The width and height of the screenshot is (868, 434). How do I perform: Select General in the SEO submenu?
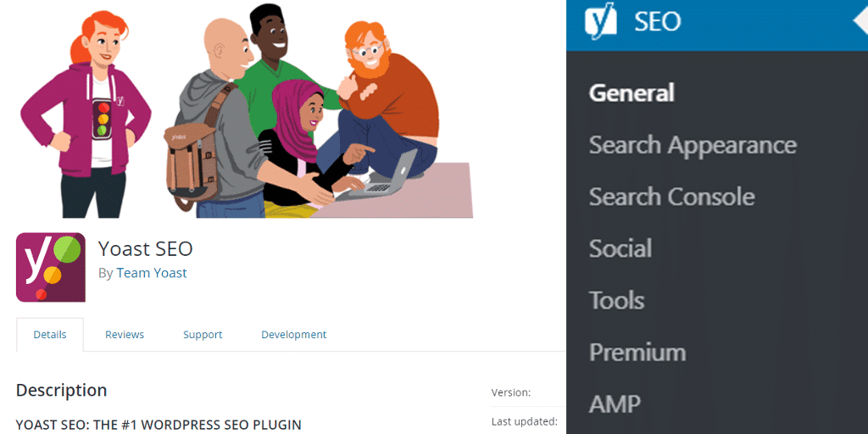pos(632,93)
